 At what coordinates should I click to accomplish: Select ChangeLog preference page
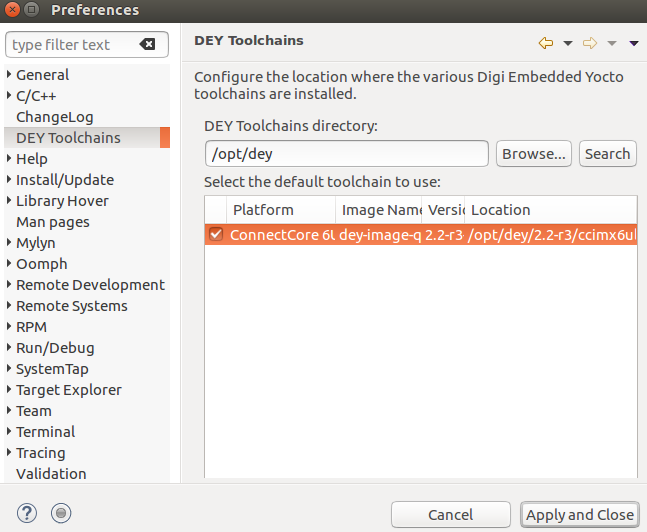pyautogui.click(x=54, y=117)
